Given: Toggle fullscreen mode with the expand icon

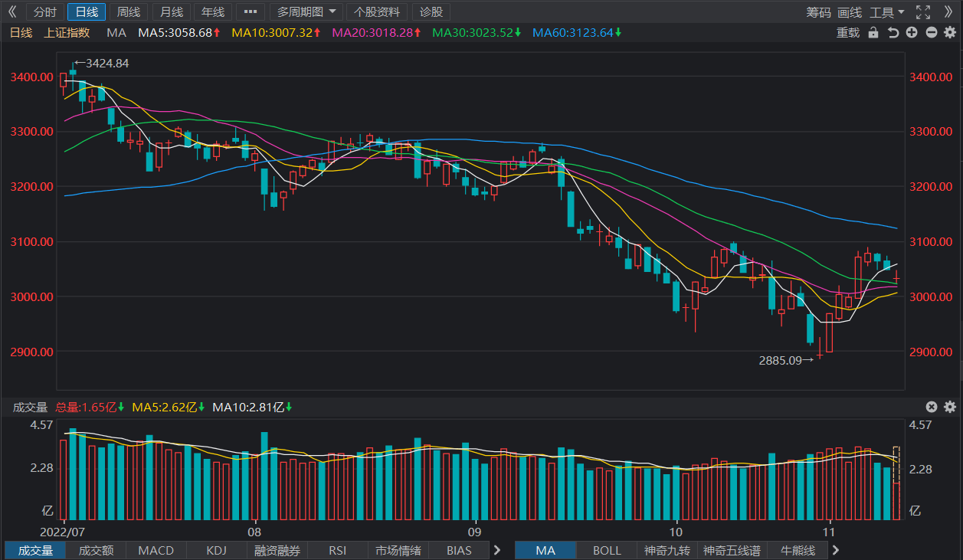Looking at the screenshot, I should click(x=922, y=11).
